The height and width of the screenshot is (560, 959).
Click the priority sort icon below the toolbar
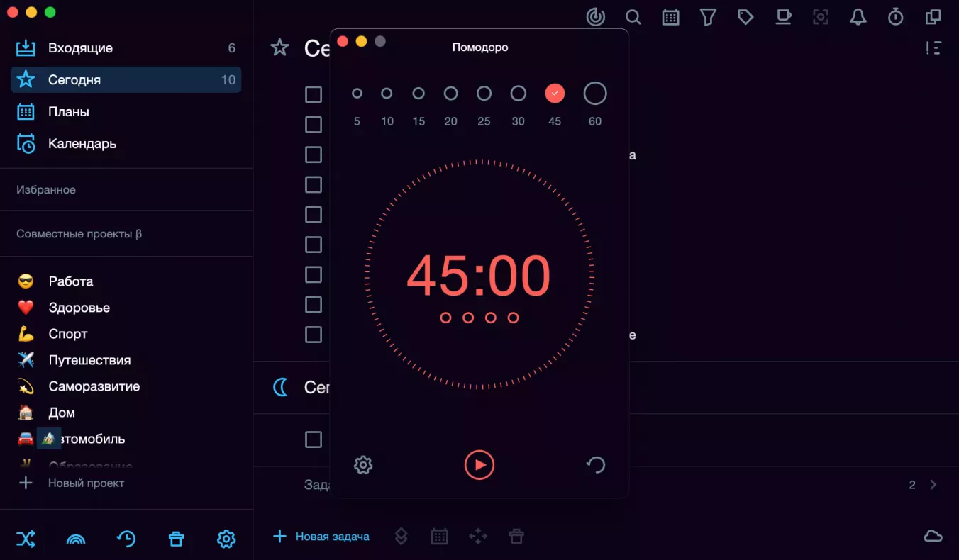pos(933,48)
